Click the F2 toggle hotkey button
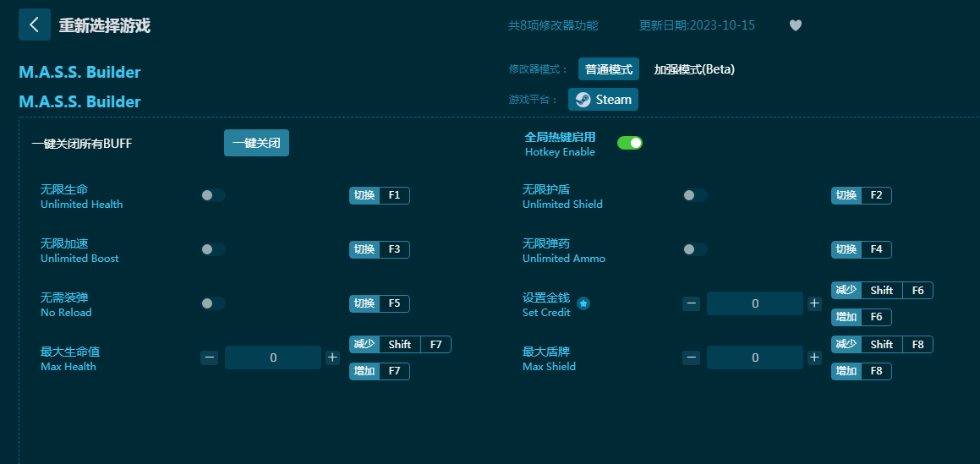The height and width of the screenshot is (464, 980). coord(862,195)
